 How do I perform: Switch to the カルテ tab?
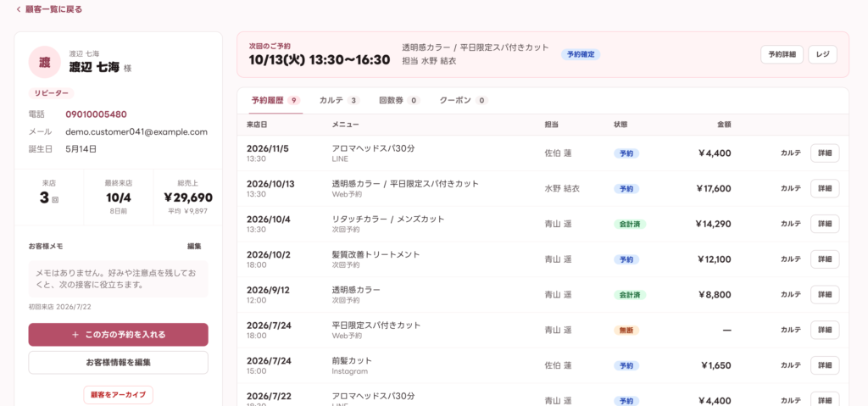[x=339, y=100]
